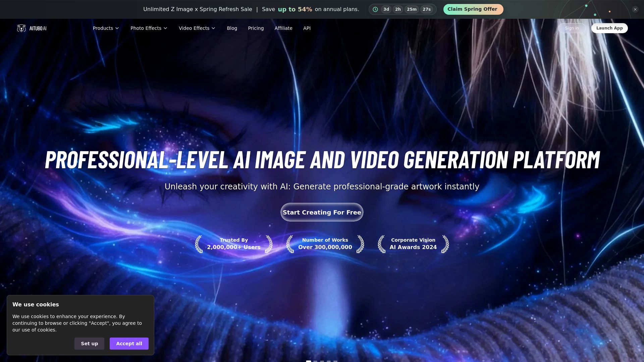Expand the Products dropdown menu
Image resolution: width=644 pixels, height=362 pixels.
coord(106,28)
